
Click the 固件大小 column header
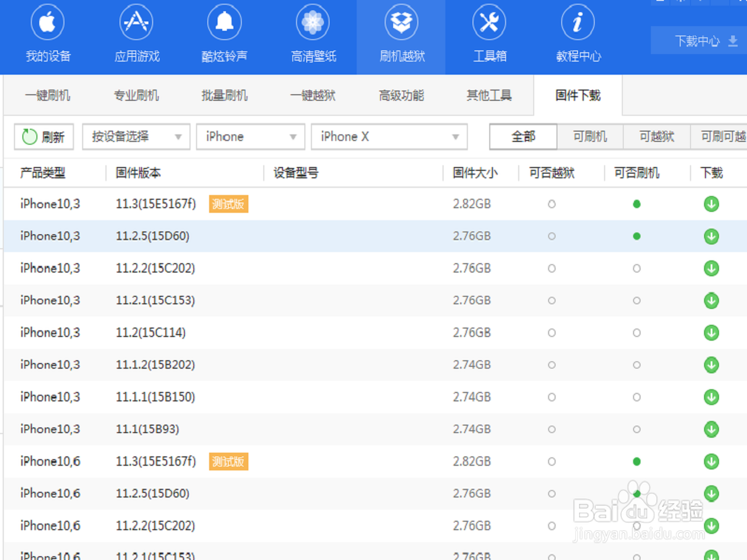click(x=475, y=173)
